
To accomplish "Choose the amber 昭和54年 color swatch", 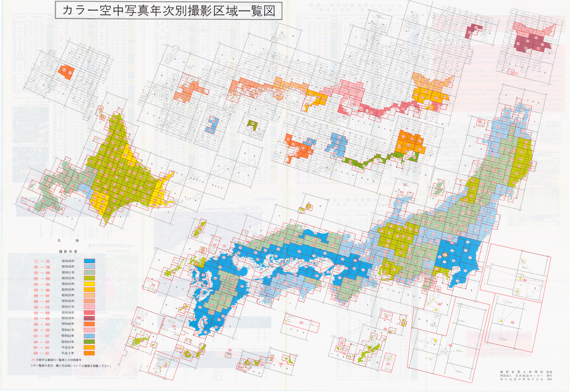I will (x=89, y=290).
